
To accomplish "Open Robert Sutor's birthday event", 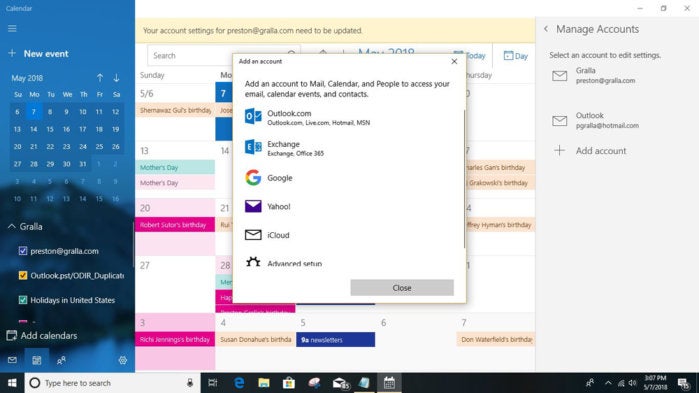I will tap(176, 225).
